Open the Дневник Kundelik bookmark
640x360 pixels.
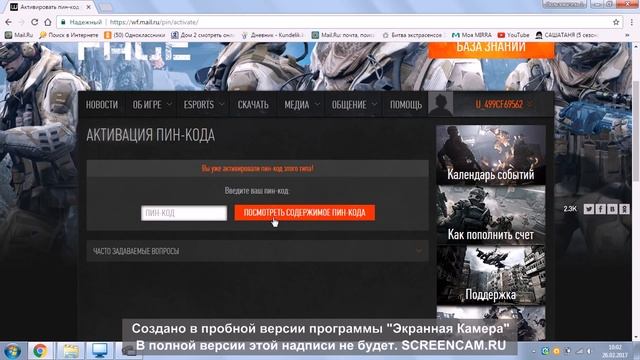(x=273, y=35)
